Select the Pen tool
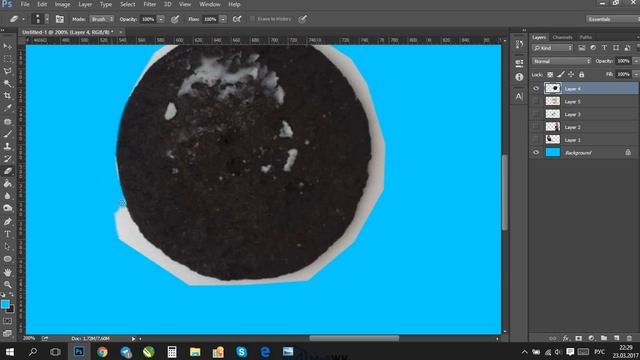The image size is (640, 360). pyautogui.click(x=7, y=222)
